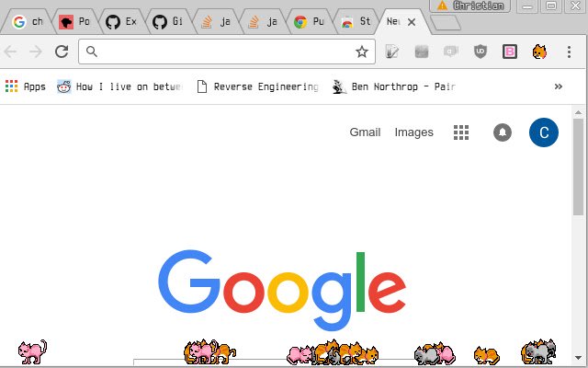The image size is (588, 368).
Task: Click the scrollbar up arrow
Action: click(x=578, y=112)
